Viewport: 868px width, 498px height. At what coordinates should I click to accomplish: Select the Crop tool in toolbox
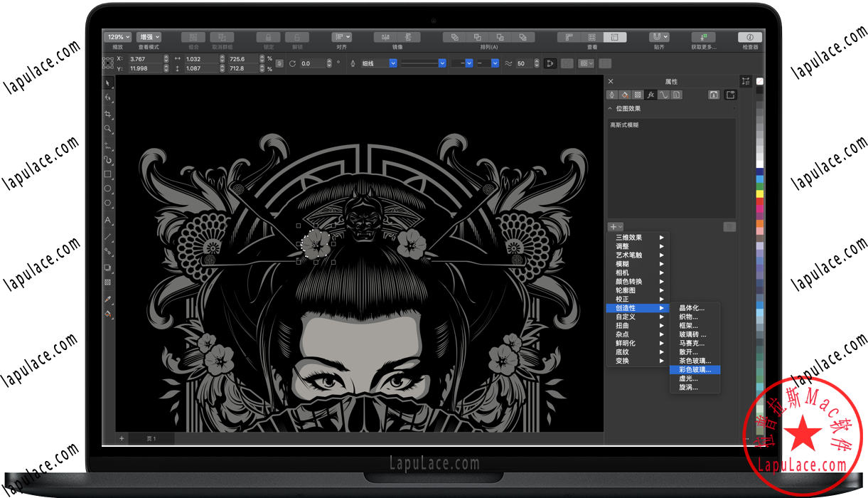point(108,114)
